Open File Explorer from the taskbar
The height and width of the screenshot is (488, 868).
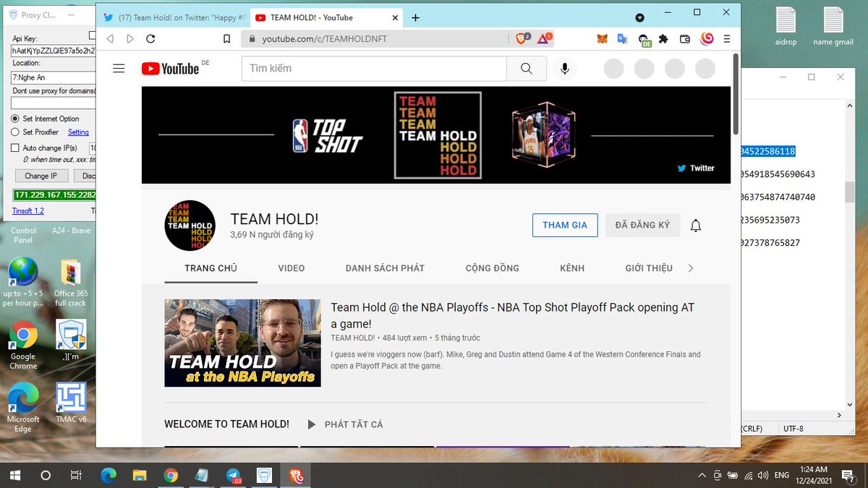point(140,476)
